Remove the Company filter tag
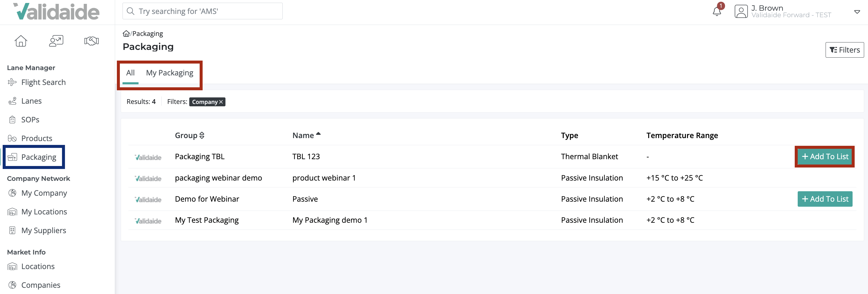The width and height of the screenshot is (868, 294). pyautogui.click(x=221, y=102)
